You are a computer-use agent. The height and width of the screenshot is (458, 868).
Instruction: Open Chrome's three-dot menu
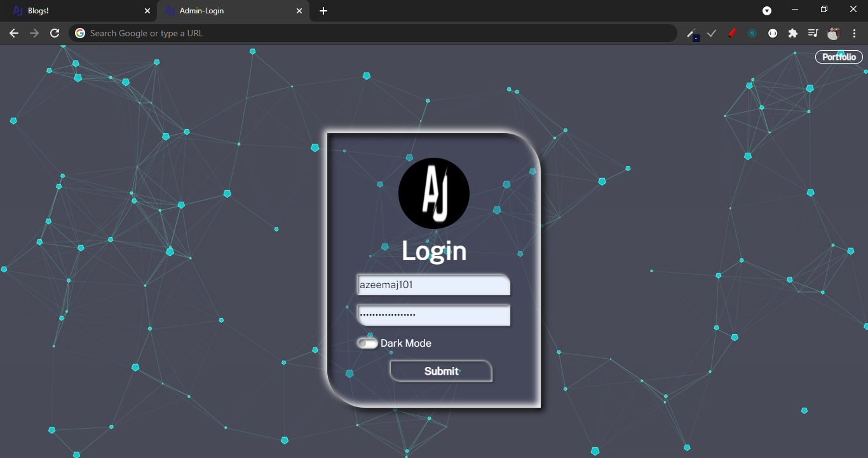point(854,33)
